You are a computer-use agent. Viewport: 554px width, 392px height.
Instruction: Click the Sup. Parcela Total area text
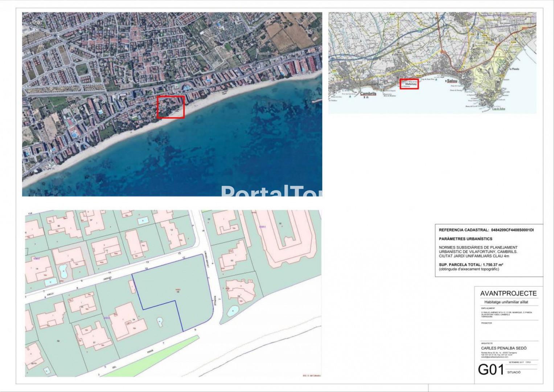[x=471, y=265]
